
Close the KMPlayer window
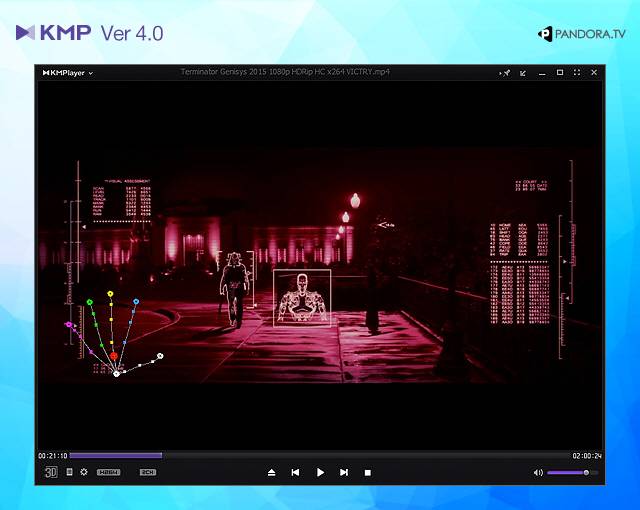pyautogui.click(x=594, y=72)
